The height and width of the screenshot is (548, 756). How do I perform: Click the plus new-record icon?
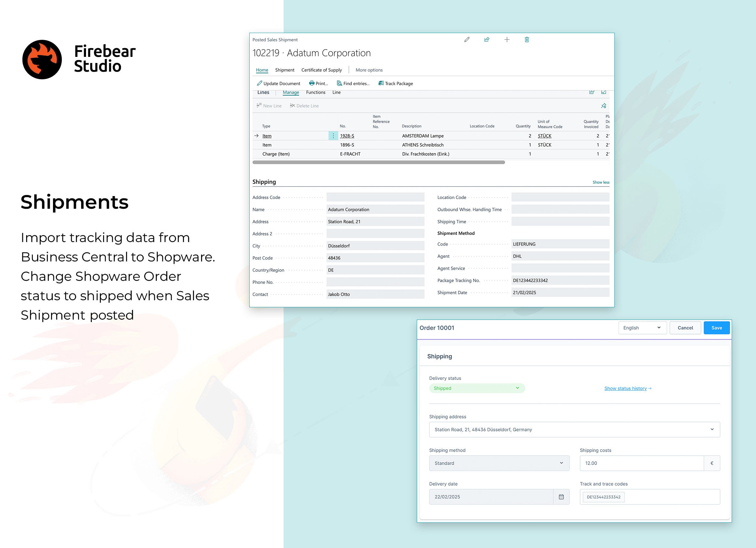507,40
